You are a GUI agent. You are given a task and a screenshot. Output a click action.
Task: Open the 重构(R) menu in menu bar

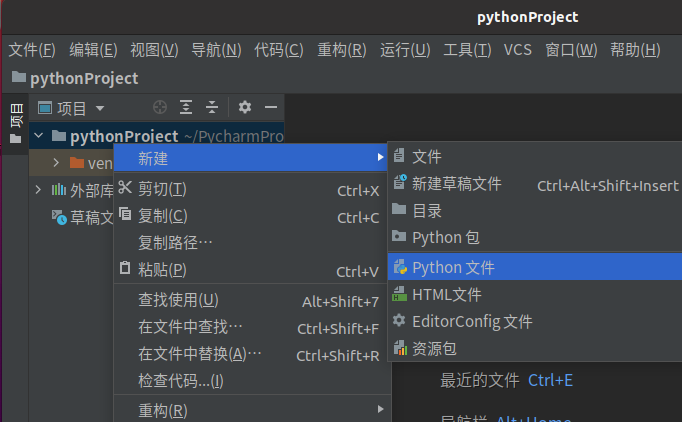click(x=342, y=50)
